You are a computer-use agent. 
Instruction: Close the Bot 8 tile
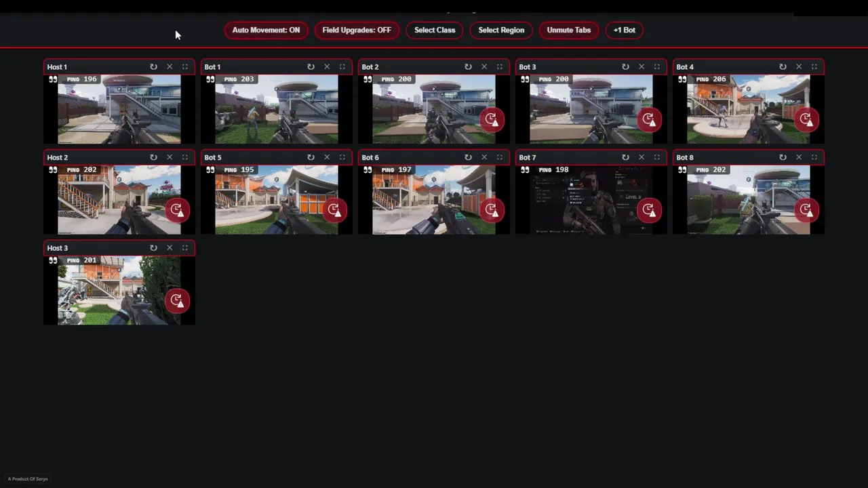tap(799, 157)
